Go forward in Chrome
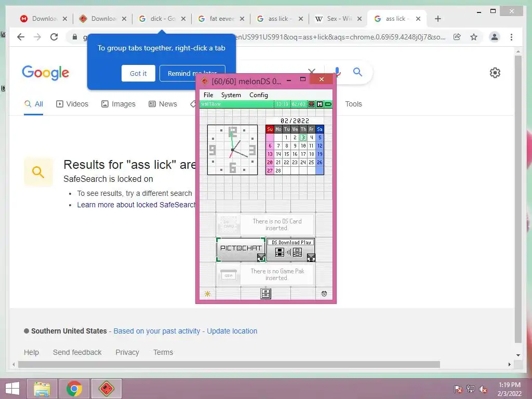Image resolution: width=532 pixels, height=399 pixels. (37, 37)
